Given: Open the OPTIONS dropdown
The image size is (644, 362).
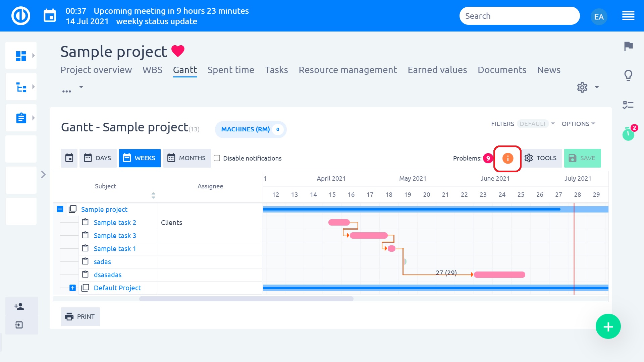Looking at the screenshot, I should pyautogui.click(x=578, y=124).
